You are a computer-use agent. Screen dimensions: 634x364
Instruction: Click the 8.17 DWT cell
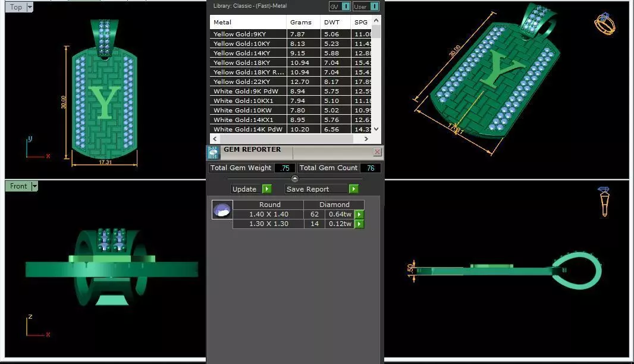coord(335,81)
